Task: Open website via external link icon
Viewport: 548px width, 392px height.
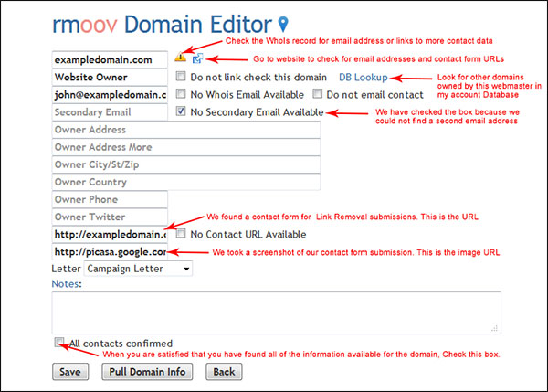Action: (198, 58)
